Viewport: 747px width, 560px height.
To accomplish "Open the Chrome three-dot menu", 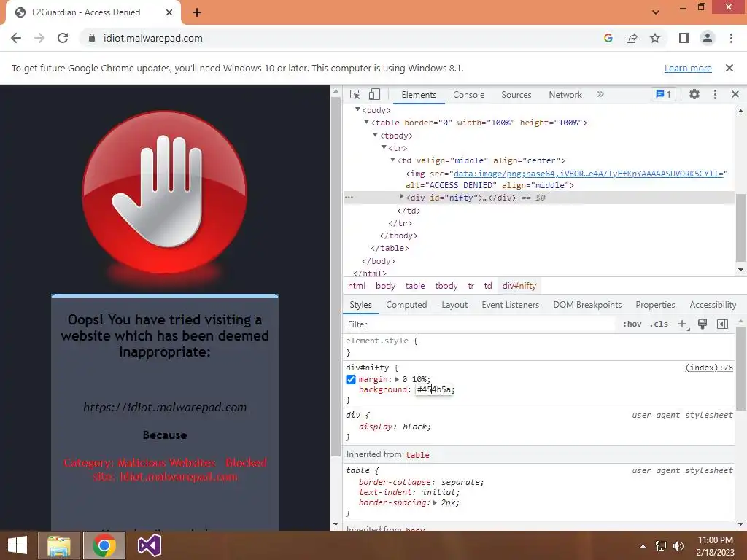I will pyautogui.click(x=731, y=38).
